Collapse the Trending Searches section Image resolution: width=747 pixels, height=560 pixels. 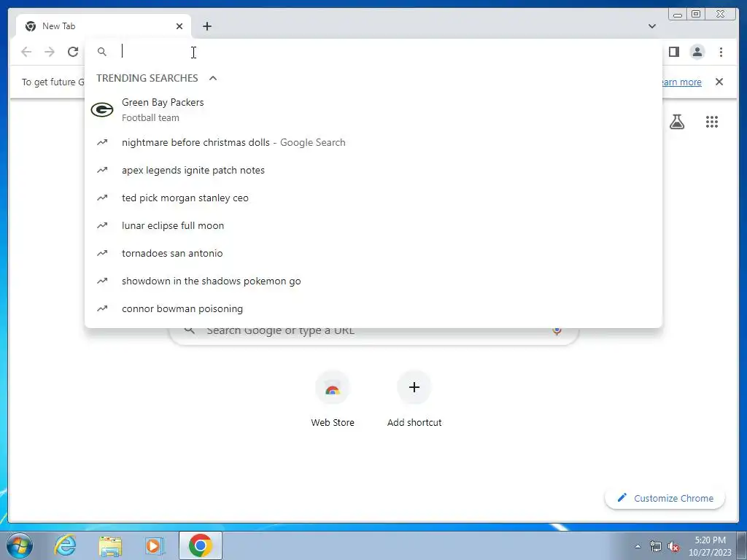(x=213, y=78)
